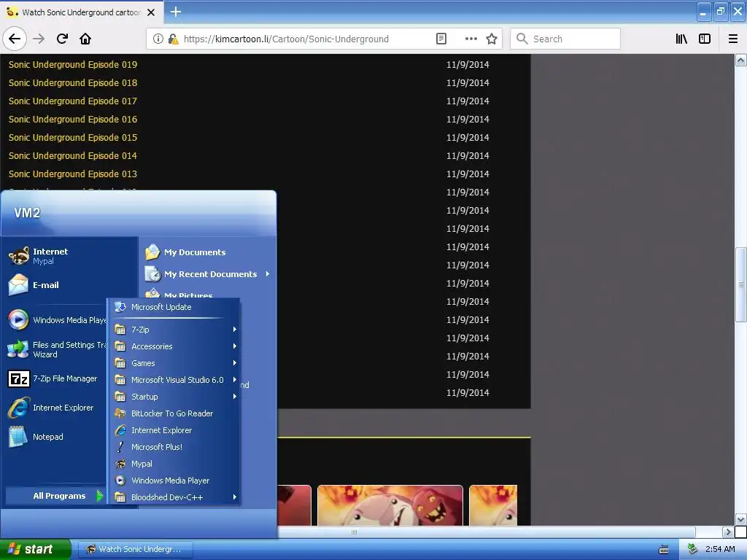Open Sonic Underground Episode 015
747x560 pixels.
point(73,137)
